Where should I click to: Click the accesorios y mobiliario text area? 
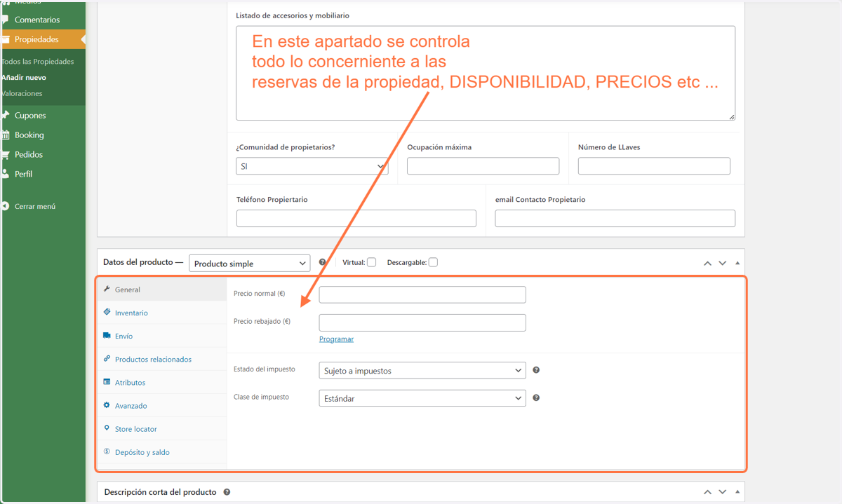pos(486,73)
